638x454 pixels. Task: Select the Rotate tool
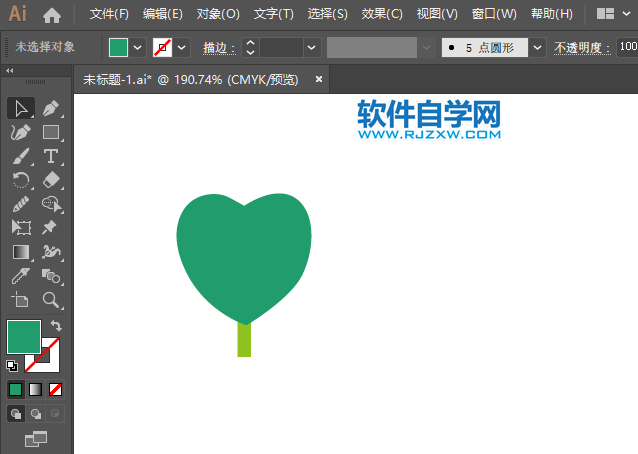(21, 180)
